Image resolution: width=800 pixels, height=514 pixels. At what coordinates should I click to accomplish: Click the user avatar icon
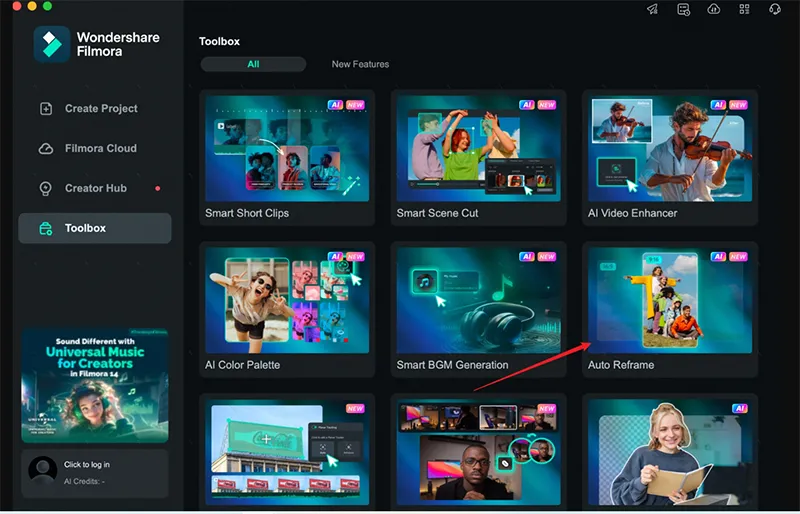(43, 470)
